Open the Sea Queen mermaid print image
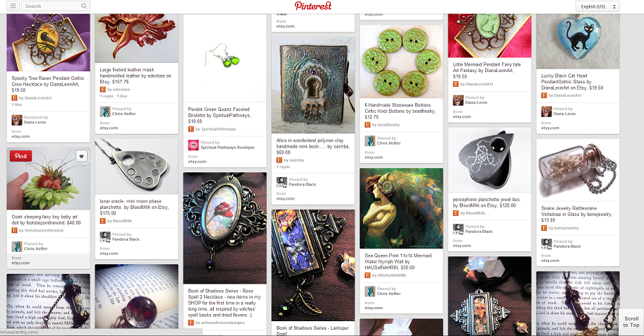The width and height of the screenshot is (644, 336). click(x=401, y=208)
